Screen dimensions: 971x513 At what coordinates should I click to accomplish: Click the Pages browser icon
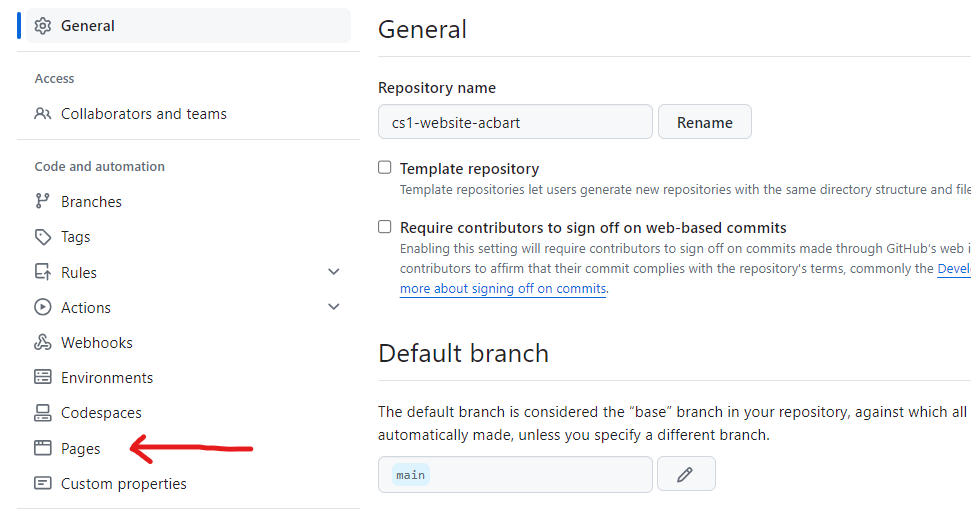[x=43, y=448]
